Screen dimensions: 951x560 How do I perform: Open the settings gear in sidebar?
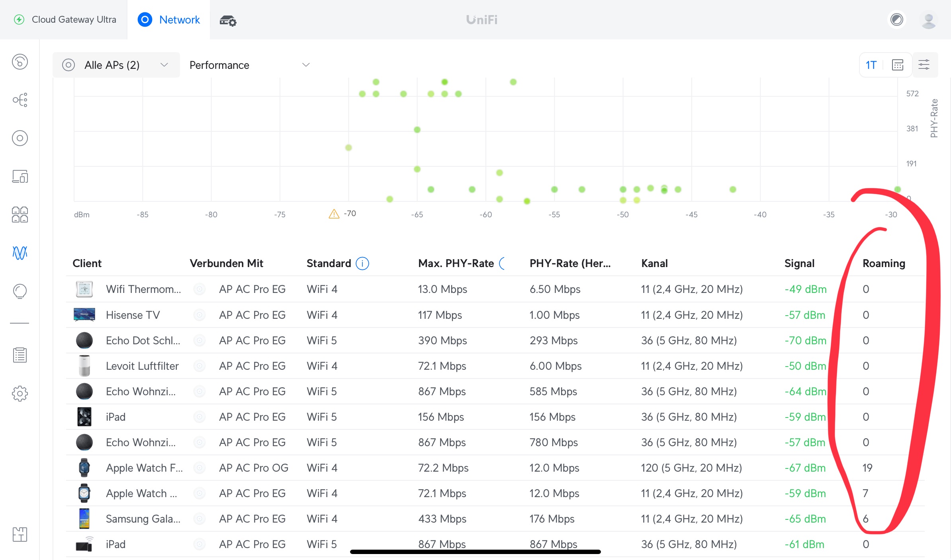20,394
